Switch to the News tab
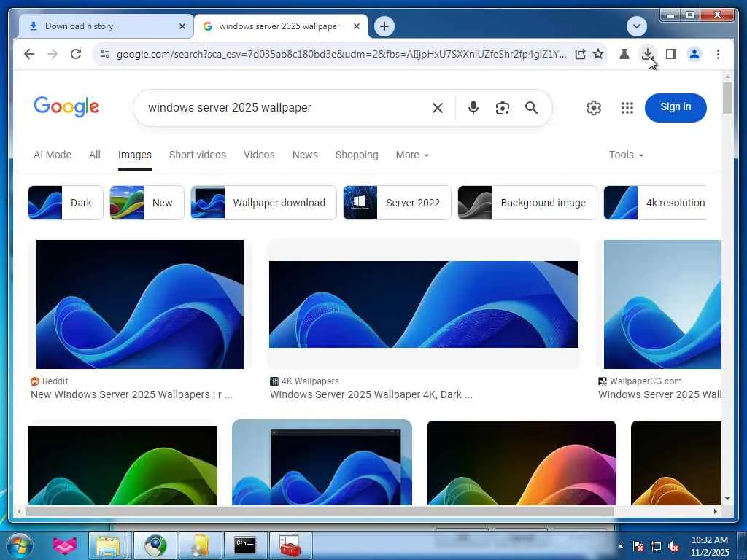Image resolution: width=747 pixels, height=560 pixels. pyautogui.click(x=305, y=155)
